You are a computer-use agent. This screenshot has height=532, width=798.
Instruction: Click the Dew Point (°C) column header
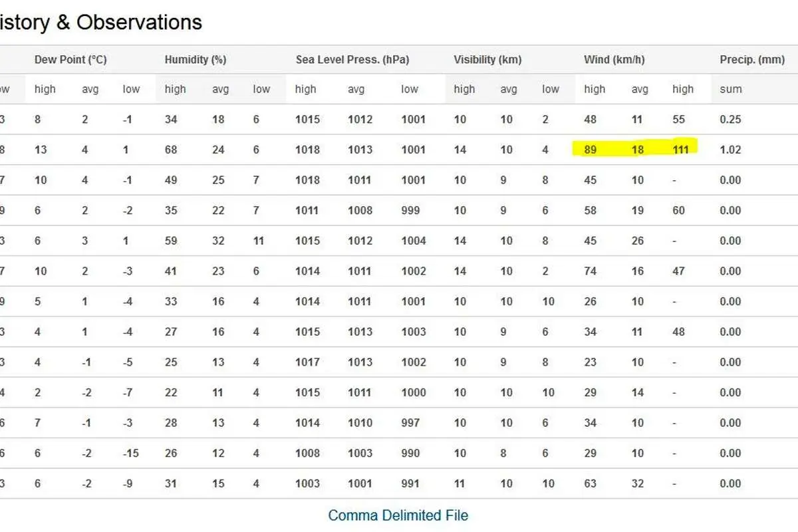(70, 60)
